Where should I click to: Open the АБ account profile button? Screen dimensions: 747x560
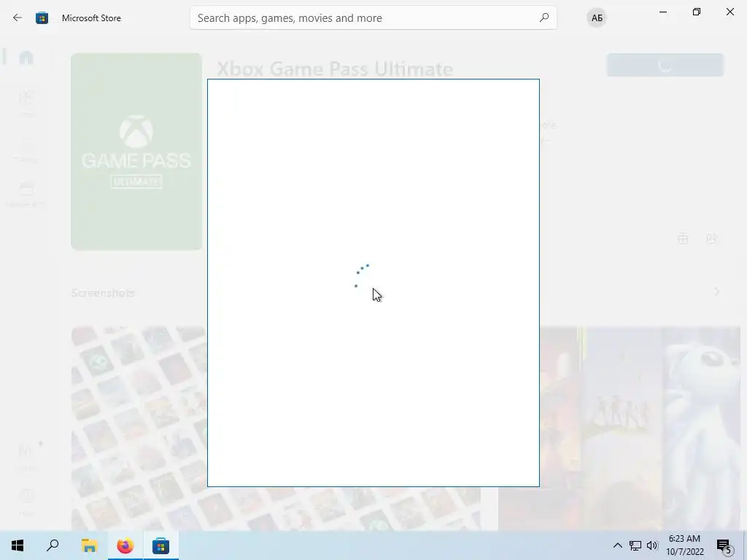597,18
